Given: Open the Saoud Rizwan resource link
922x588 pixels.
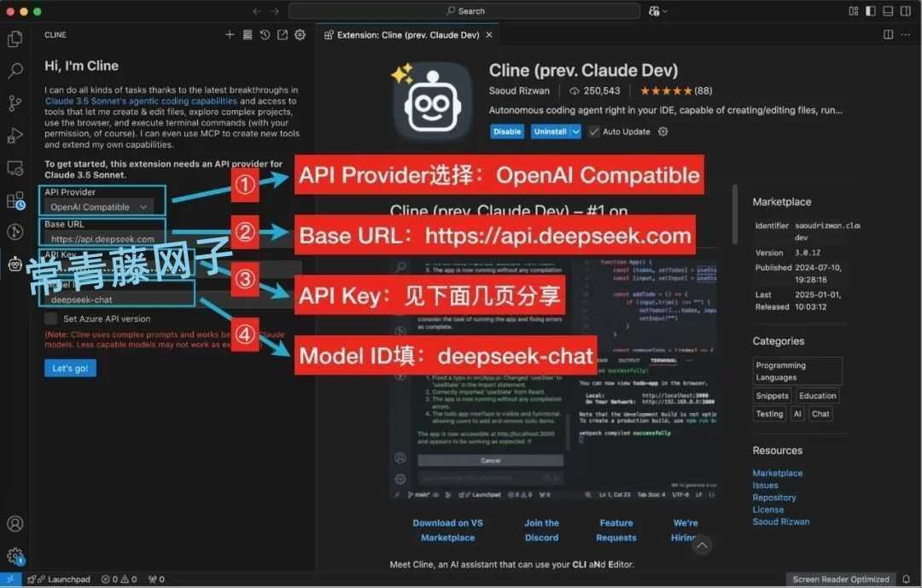Looking at the screenshot, I should [x=781, y=521].
